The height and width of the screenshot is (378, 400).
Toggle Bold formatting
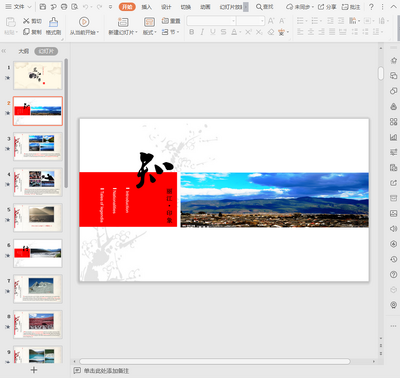point(191,32)
